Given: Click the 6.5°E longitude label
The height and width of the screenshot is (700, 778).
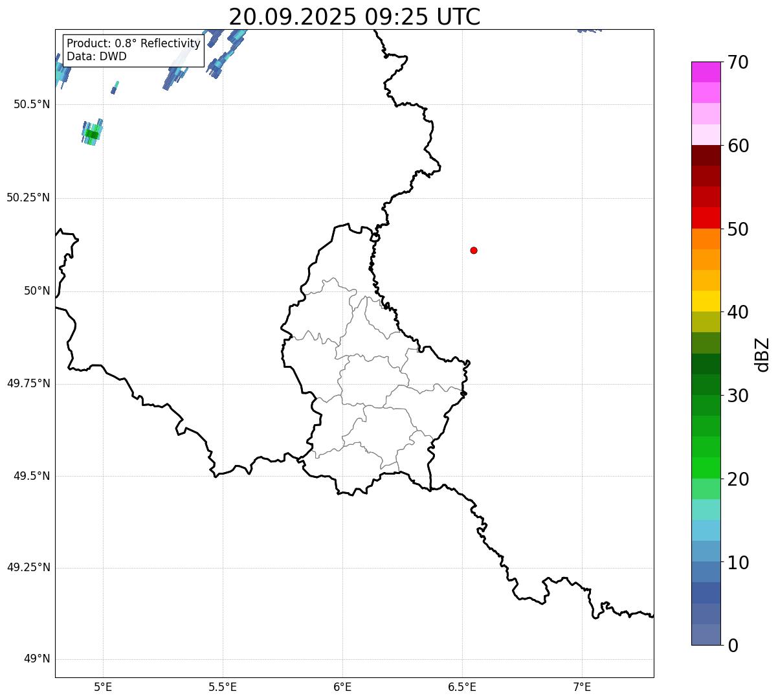Looking at the screenshot, I should 462,686.
